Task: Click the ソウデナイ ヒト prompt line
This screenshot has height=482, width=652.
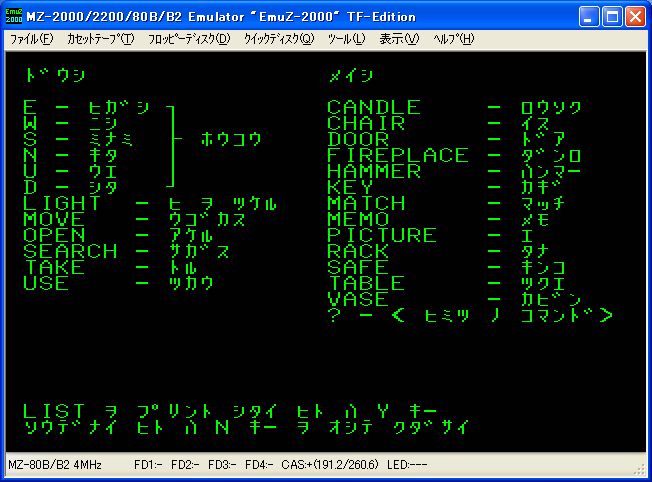Action: click(x=246, y=427)
